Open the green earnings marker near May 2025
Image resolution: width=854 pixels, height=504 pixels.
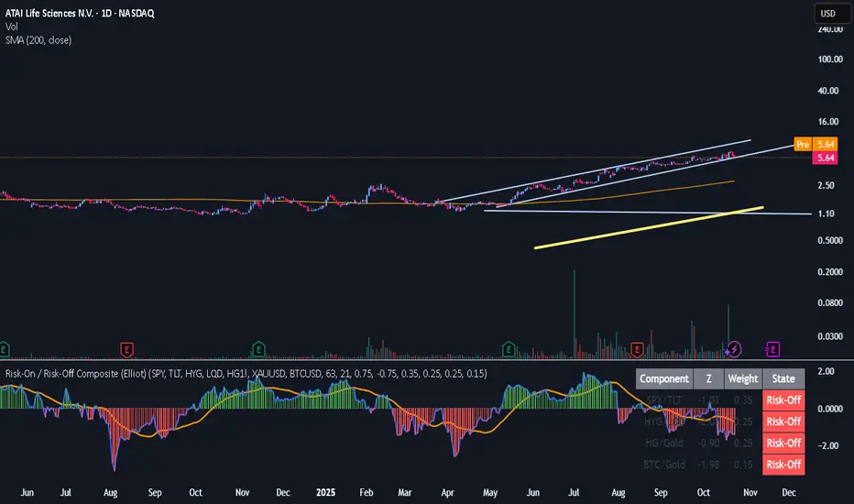509,349
